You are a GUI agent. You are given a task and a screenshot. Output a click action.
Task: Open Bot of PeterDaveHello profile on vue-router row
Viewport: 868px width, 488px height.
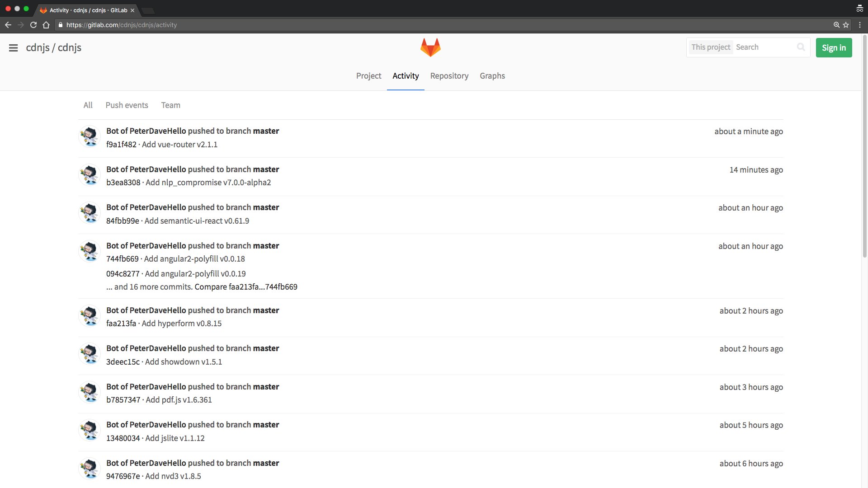point(146,131)
